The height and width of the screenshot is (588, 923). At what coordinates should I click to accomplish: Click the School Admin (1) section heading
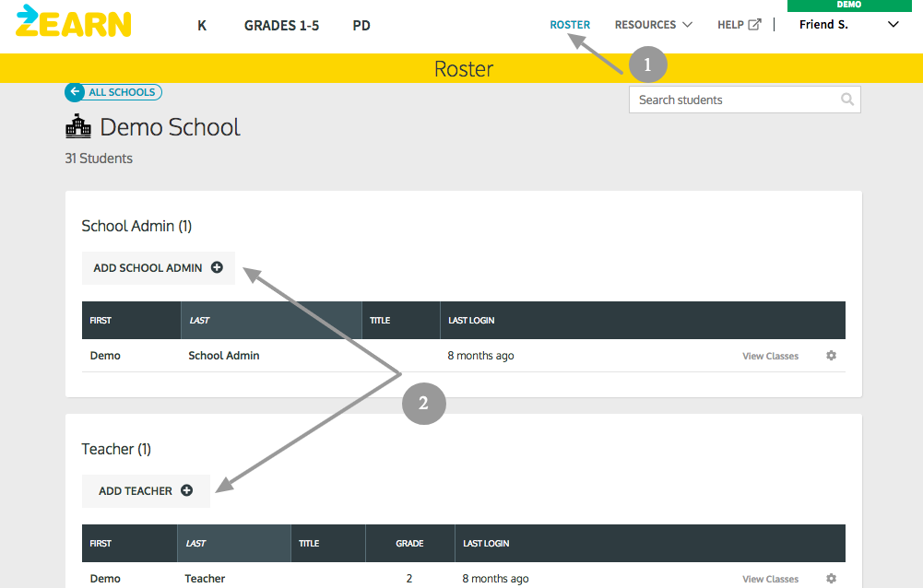136,226
